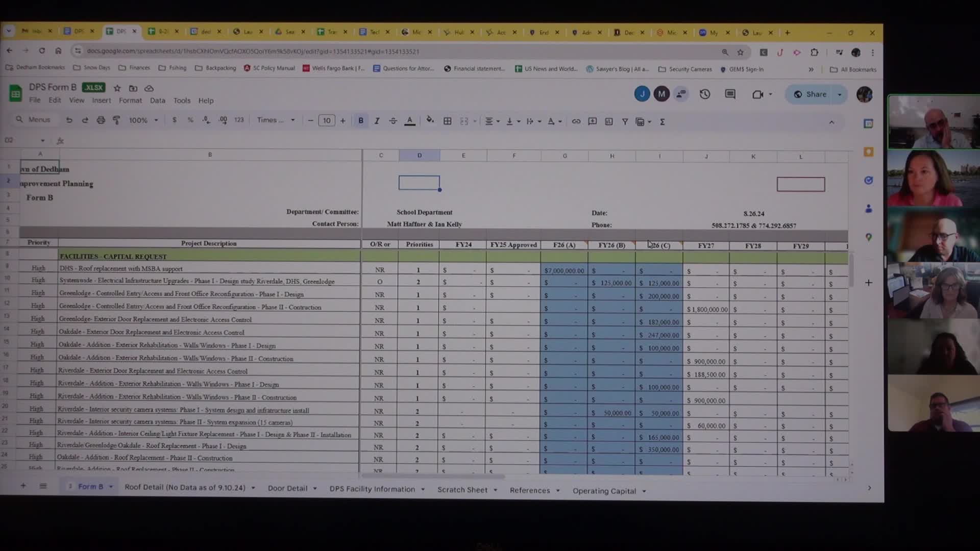Star the DPS Form B document

pyautogui.click(x=117, y=88)
